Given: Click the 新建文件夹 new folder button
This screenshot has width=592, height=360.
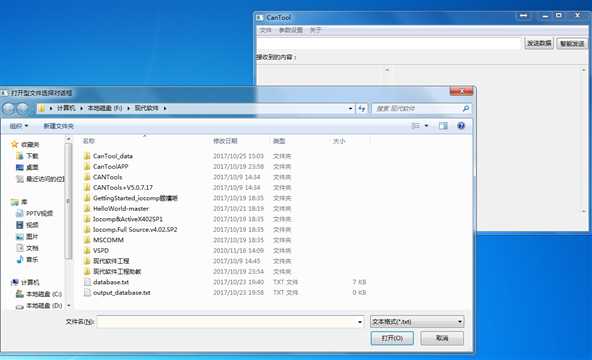Looking at the screenshot, I should pos(59,126).
